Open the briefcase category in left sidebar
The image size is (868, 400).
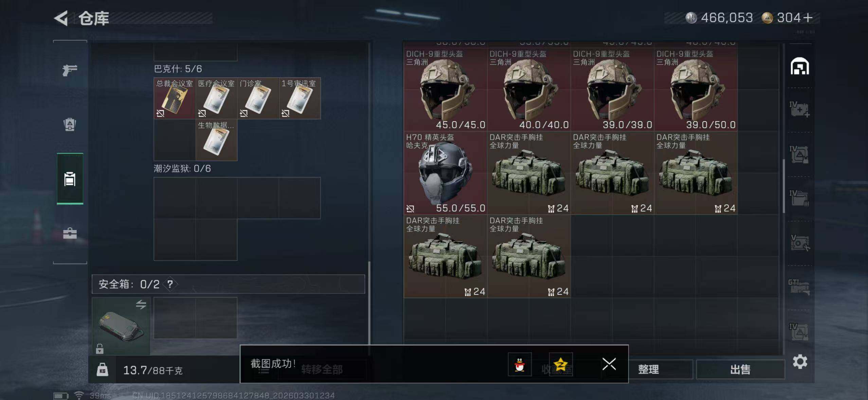[x=70, y=233]
